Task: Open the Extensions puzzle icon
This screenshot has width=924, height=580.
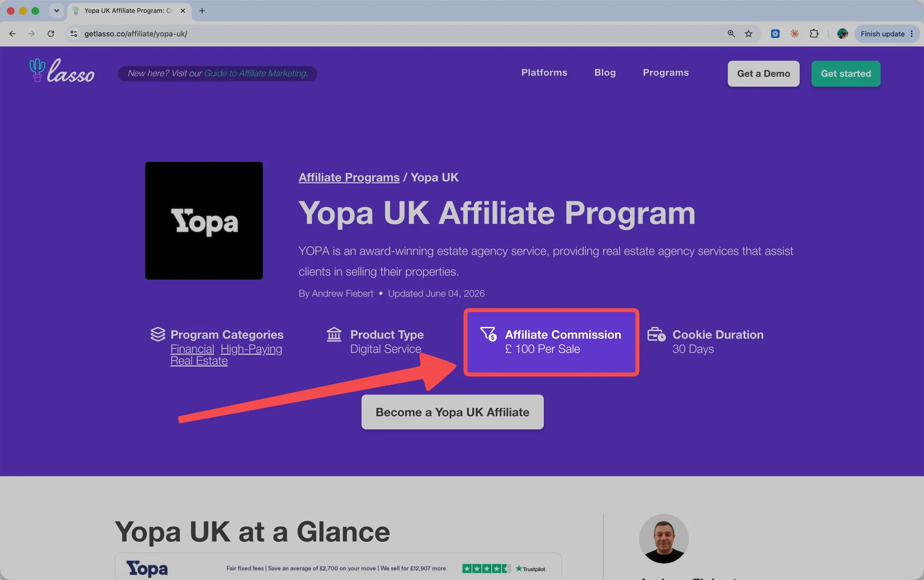Action: 814,34
